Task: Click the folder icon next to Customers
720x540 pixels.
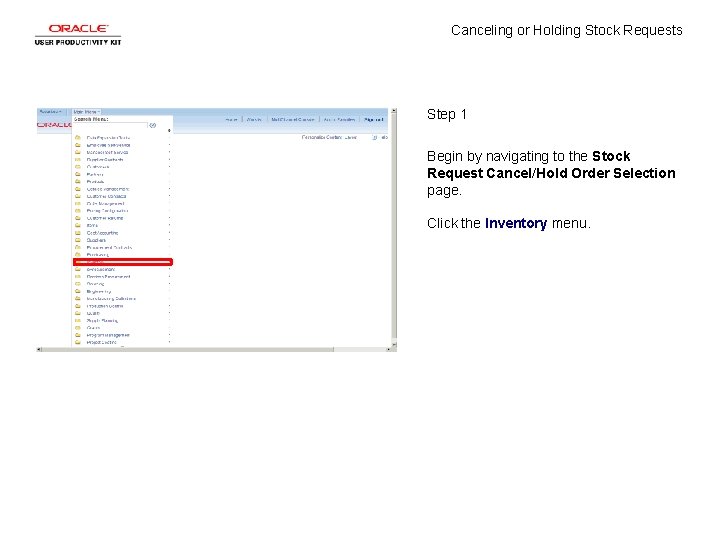Action: (x=78, y=167)
